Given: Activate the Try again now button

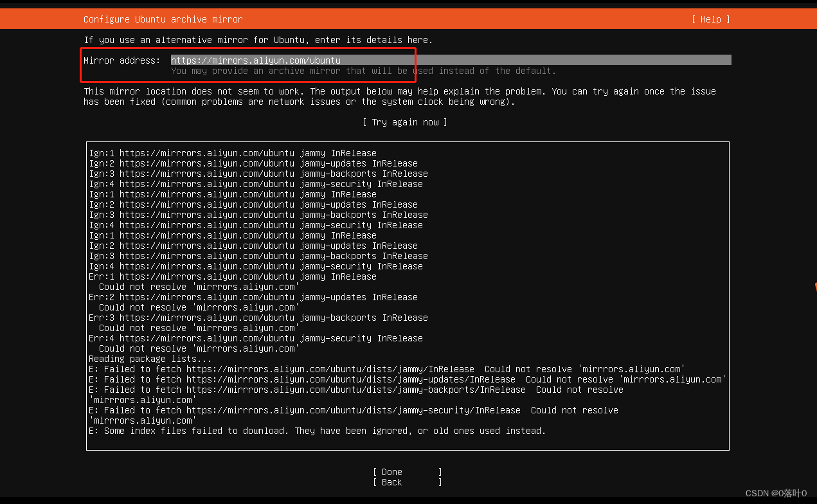Looking at the screenshot, I should pos(404,122).
